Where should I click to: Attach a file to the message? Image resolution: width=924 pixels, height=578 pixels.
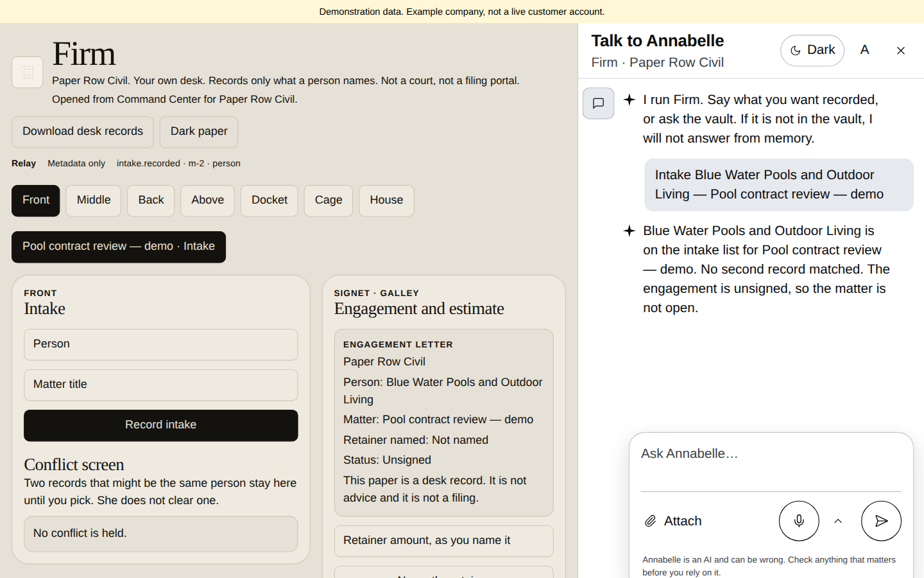pos(673,521)
